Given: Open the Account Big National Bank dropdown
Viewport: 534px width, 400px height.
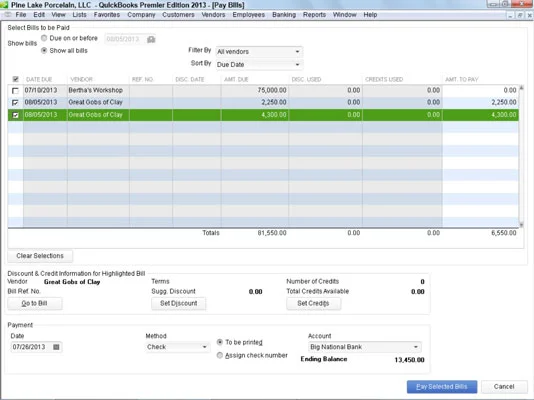Looking at the screenshot, I should 364,347.
